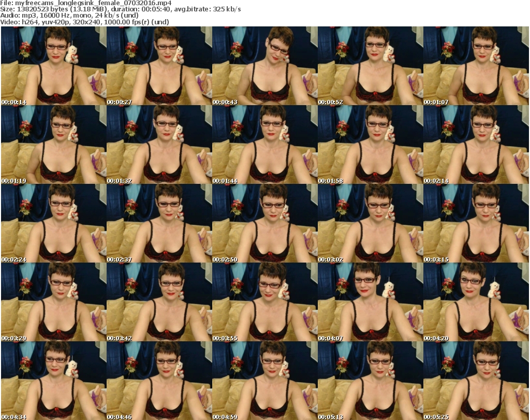530x420 pixels.
Task: Click the 'Audio: mp3, 16000 Hz' line
Action: click(x=69, y=16)
